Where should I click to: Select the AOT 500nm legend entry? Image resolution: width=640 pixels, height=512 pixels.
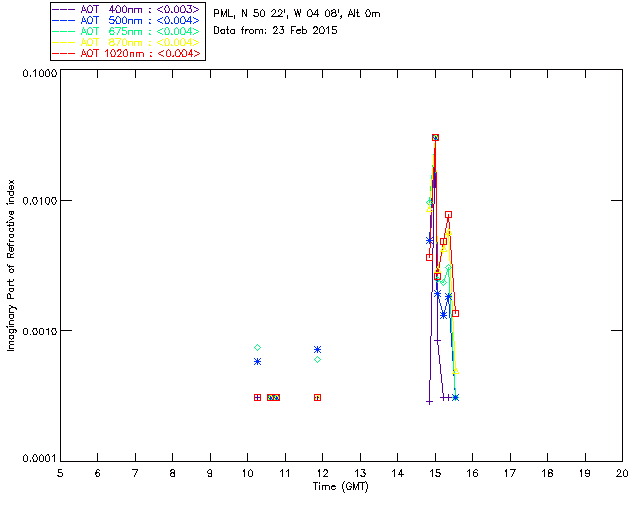coord(127,20)
